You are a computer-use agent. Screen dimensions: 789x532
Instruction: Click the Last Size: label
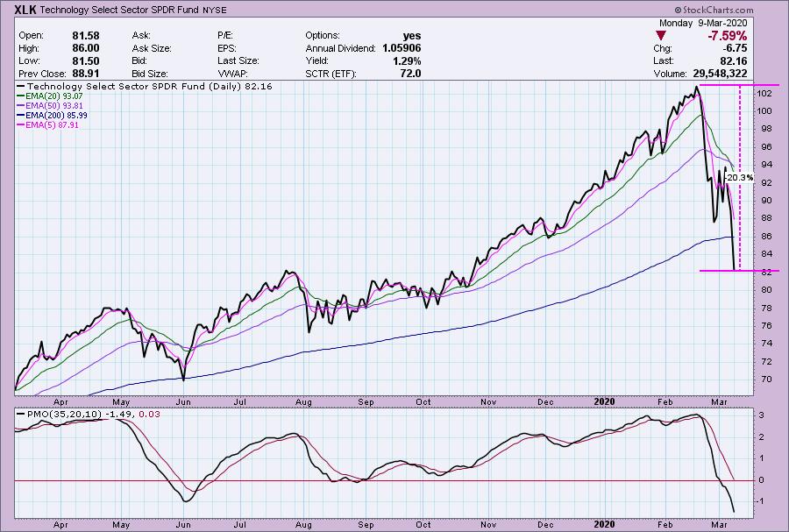coord(238,60)
